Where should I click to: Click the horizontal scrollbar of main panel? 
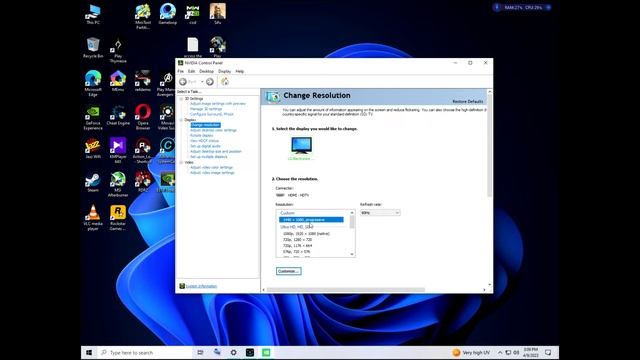[345, 290]
